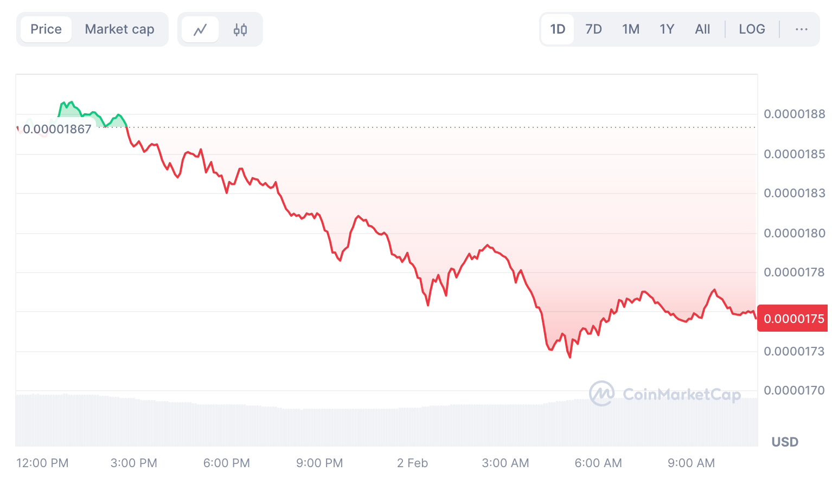Switch to line chart view icon
Viewport: 832px width, 504px height.
click(x=200, y=29)
